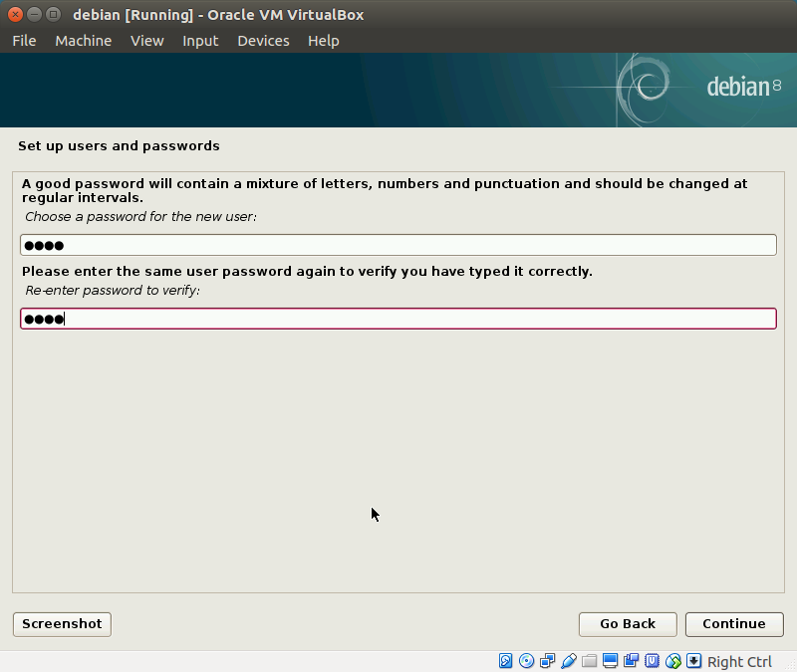Click the CPU virtualization status icon
Image resolution: width=797 pixels, height=672 pixels.
point(653,661)
